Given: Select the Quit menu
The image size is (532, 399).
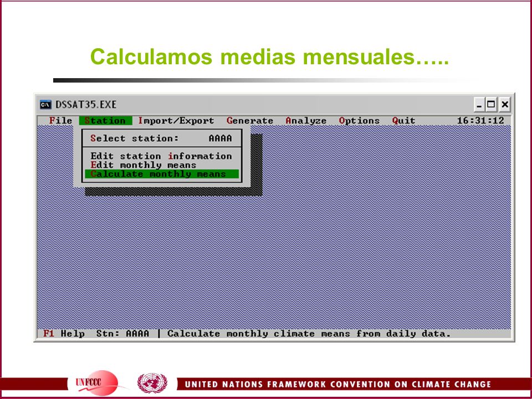Looking at the screenshot, I should pyautogui.click(x=403, y=121).
